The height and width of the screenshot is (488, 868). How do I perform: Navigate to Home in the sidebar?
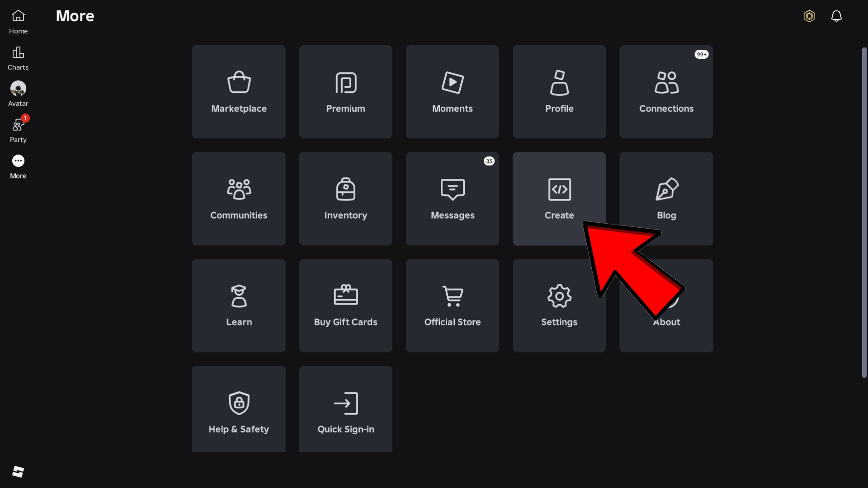(x=18, y=21)
